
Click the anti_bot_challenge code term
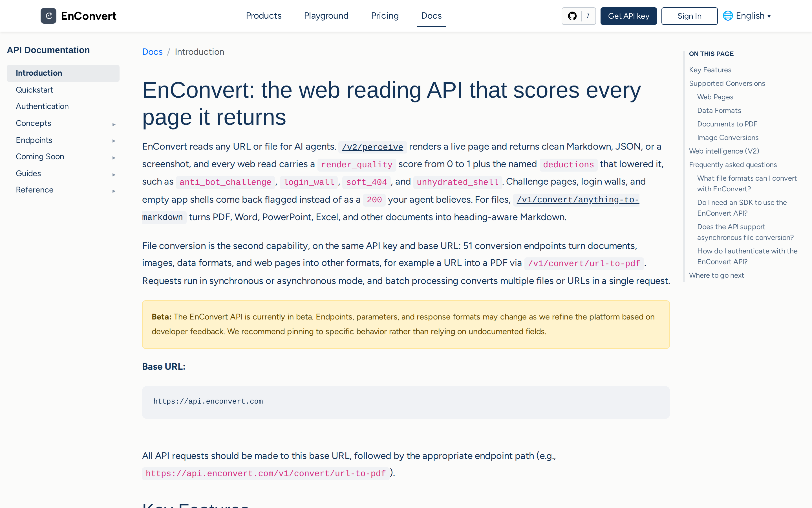point(225,182)
